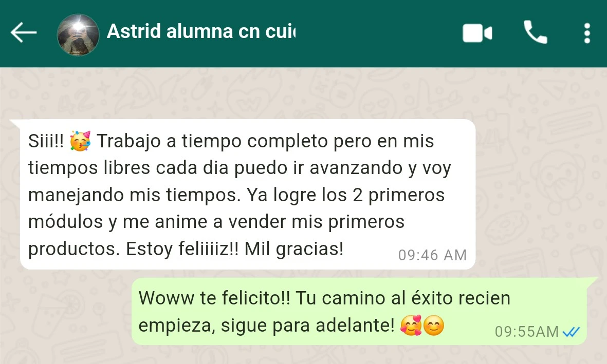Start a video call with Astrid
607x364 pixels.
(x=477, y=33)
